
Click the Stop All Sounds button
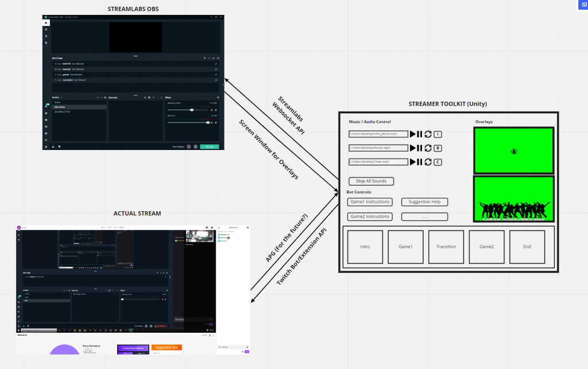(372, 181)
